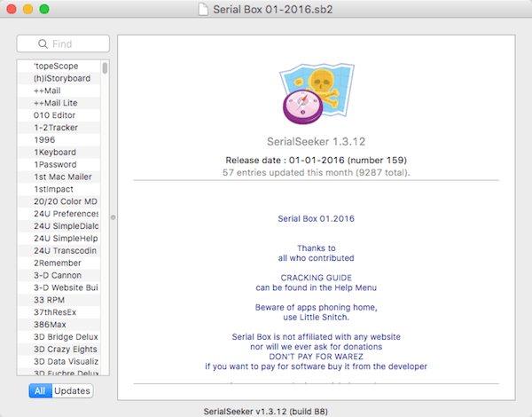
Task: Select '33 RPM' in the sidebar
Action: click(x=51, y=300)
